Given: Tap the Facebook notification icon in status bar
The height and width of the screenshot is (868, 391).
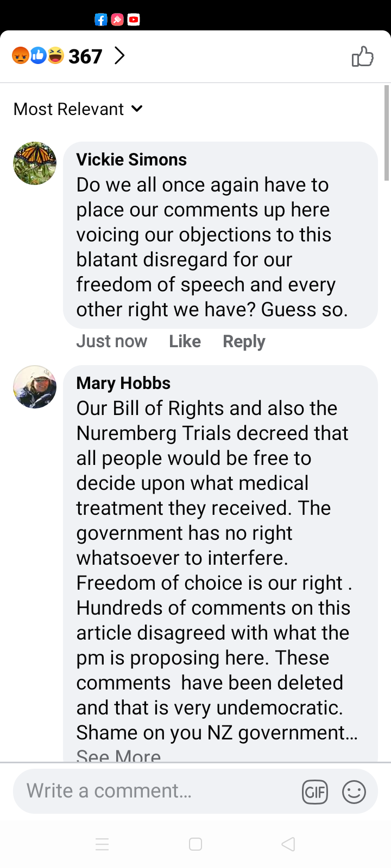Looking at the screenshot, I should coord(101,20).
